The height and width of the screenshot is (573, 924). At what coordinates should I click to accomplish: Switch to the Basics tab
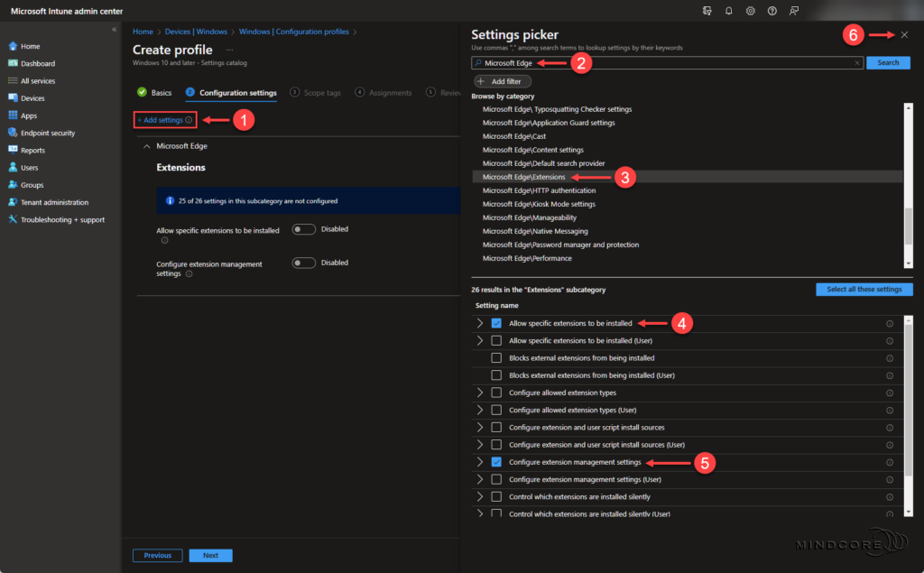point(162,92)
